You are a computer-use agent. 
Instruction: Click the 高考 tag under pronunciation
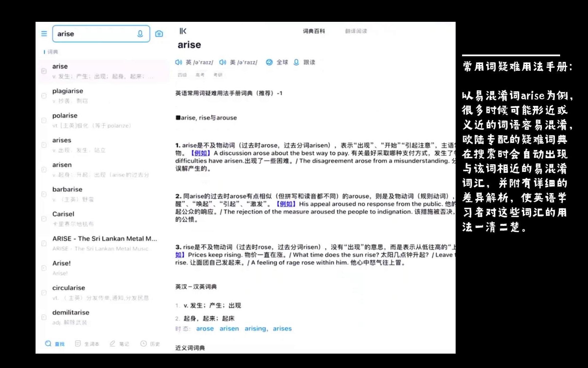[x=200, y=75]
